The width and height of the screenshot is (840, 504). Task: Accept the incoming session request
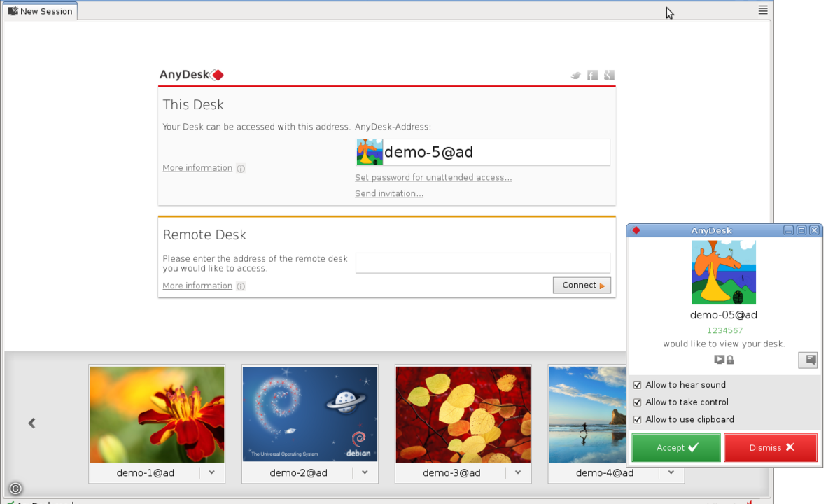(x=676, y=448)
